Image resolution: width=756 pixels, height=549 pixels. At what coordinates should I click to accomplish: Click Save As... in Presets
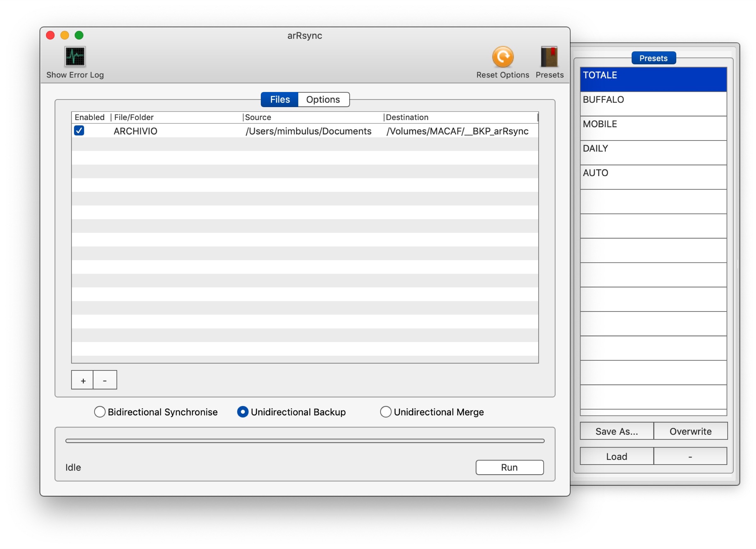pos(616,431)
